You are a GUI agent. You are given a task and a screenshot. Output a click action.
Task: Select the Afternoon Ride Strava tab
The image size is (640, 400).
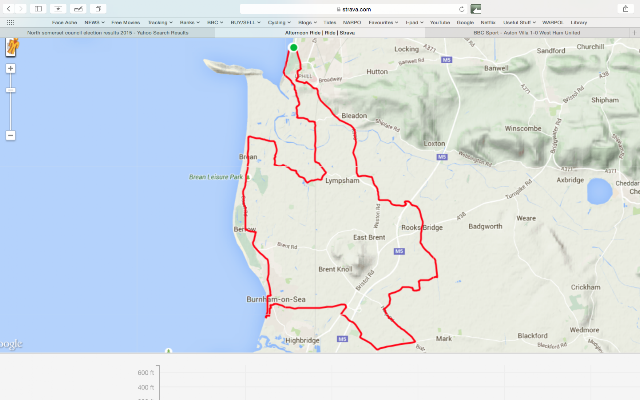tap(320, 33)
